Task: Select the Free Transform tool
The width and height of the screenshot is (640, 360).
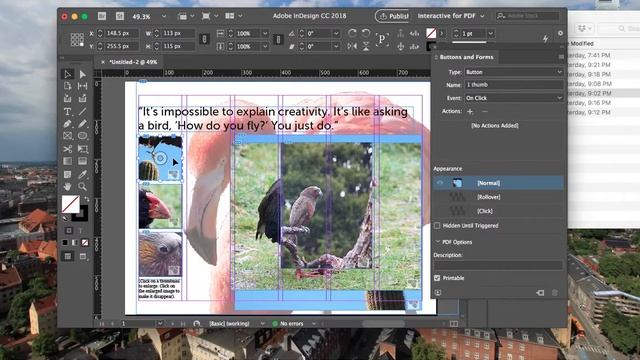Action: (82, 149)
